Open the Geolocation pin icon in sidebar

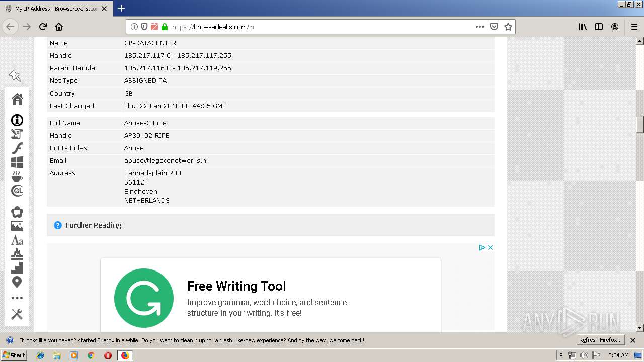tap(17, 282)
